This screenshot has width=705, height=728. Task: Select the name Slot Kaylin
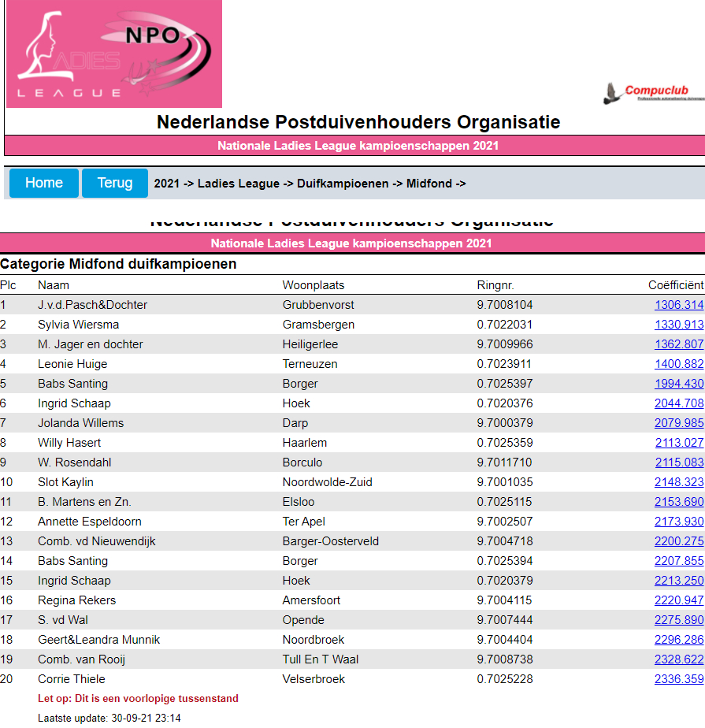point(65,482)
